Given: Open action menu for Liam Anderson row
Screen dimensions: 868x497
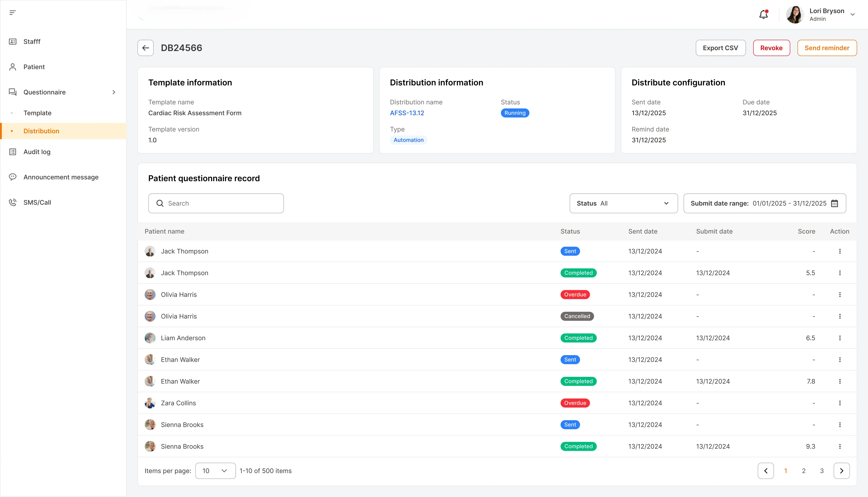Looking at the screenshot, I should click(x=840, y=338).
